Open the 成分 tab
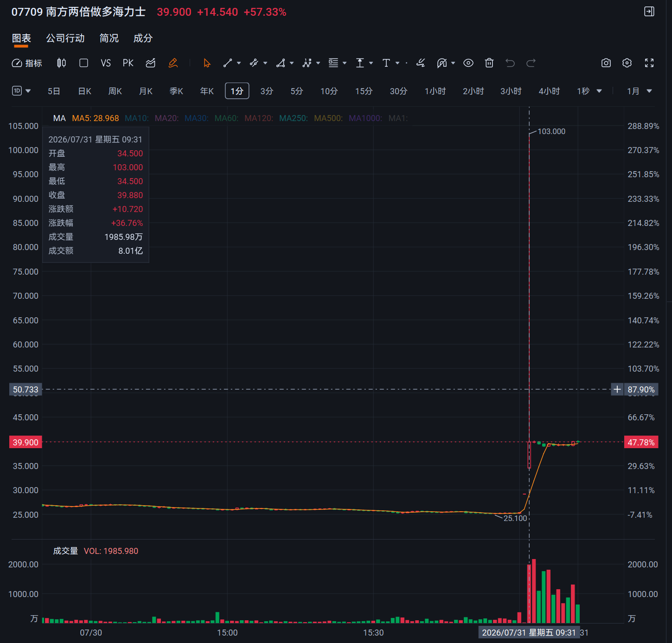The width and height of the screenshot is (672, 643). click(x=143, y=38)
